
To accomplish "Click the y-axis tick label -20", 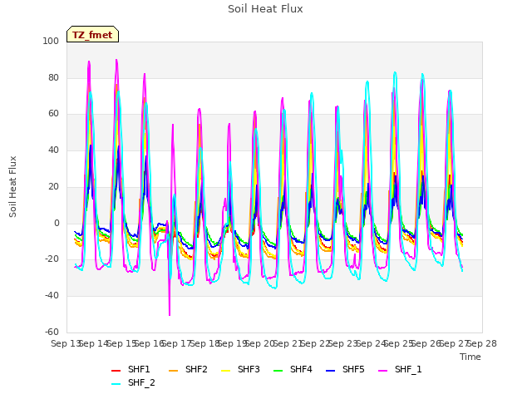I will click(52, 259).
